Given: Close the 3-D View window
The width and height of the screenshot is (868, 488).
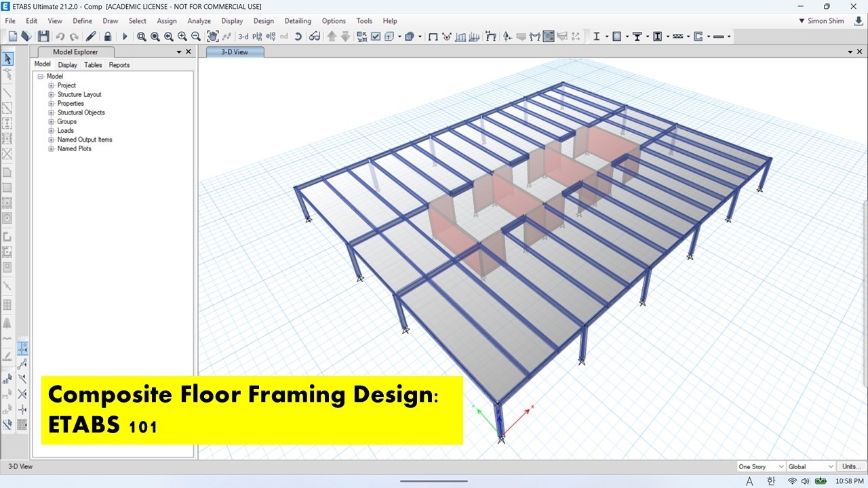Looking at the screenshot, I should pyautogui.click(x=861, y=52).
